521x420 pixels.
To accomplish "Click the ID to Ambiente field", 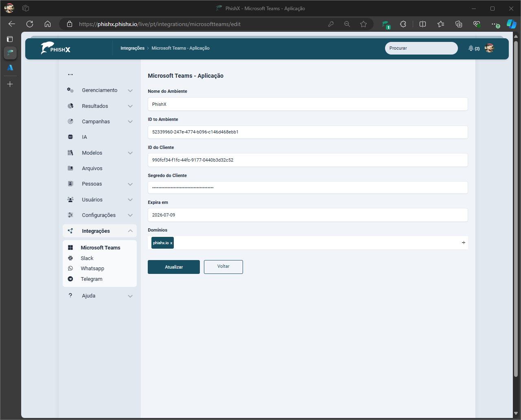I will click(308, 132).
